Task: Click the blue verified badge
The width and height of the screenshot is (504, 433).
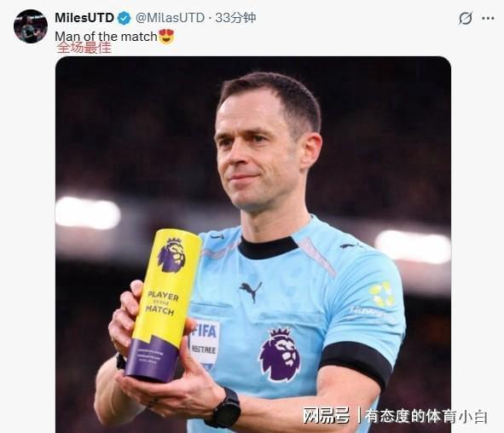Action: (x=124, y=18)
